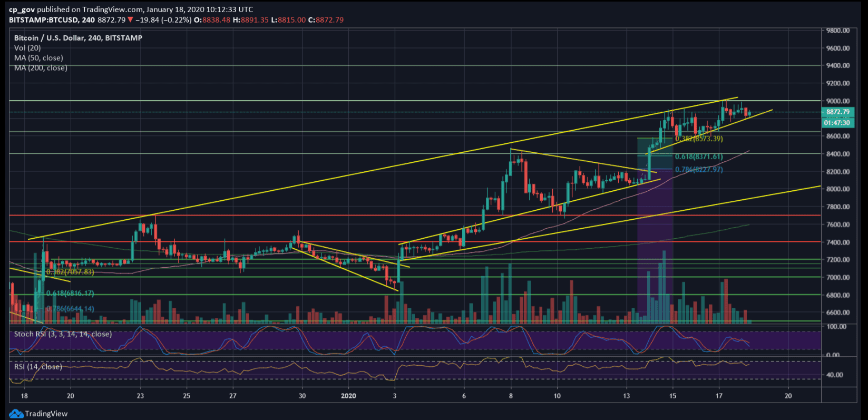Click the Bitcoin / U.S. Dollar chart title
This screenshot has height=420, width=868.
click(x=78, y=38)
